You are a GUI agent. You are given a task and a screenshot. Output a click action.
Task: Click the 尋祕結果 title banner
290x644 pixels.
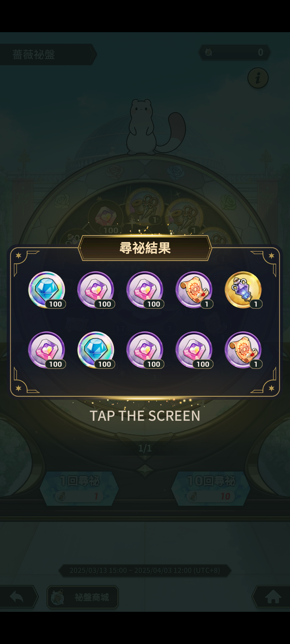145,248
